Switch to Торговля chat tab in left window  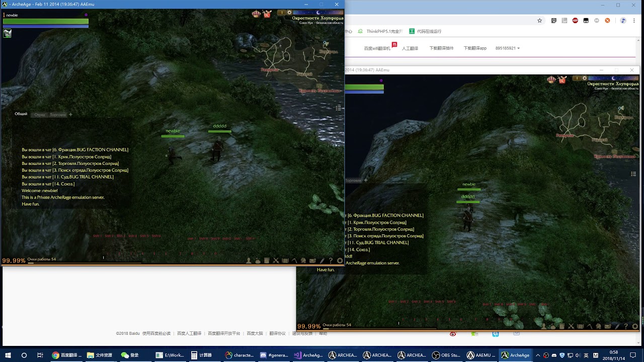(x=57, y=115)
